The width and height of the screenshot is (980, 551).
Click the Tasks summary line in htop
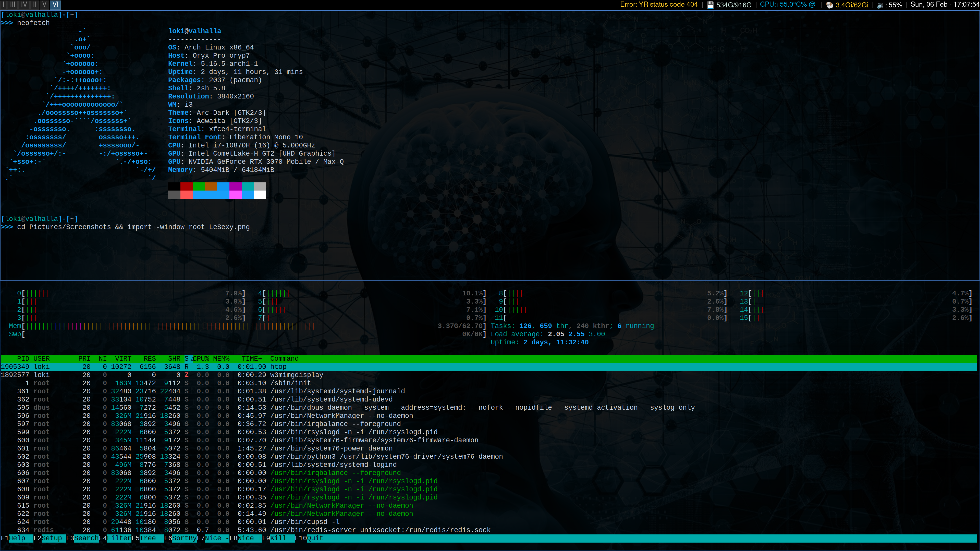(x=572, y=326)
